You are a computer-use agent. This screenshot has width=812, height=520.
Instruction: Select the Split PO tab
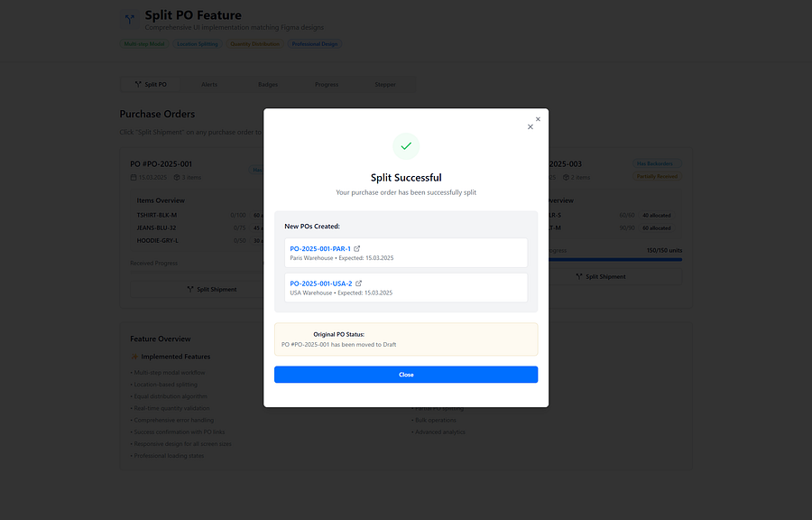[x=151, y=85]
